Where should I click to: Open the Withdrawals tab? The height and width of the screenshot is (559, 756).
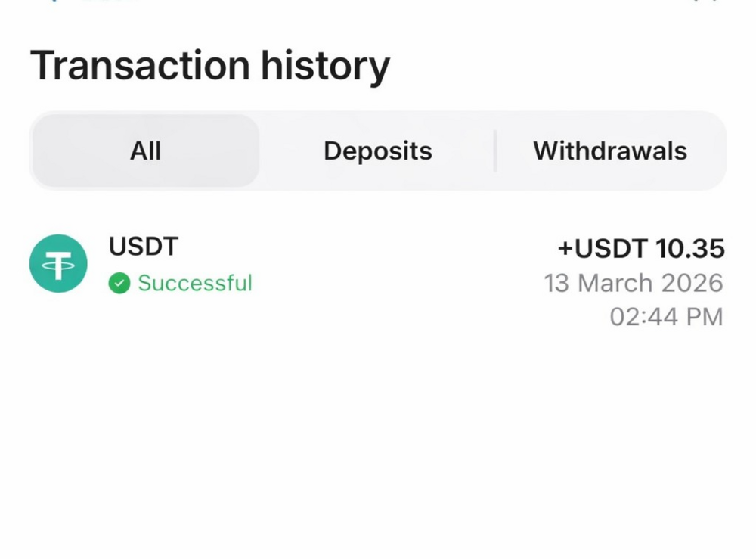(610, 151)
